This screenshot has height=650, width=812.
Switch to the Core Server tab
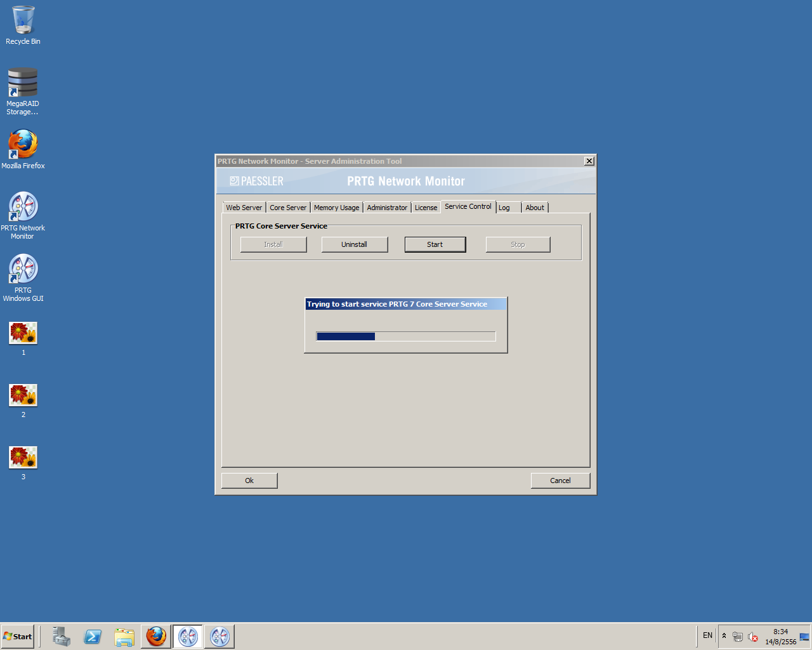coord(288,208)
